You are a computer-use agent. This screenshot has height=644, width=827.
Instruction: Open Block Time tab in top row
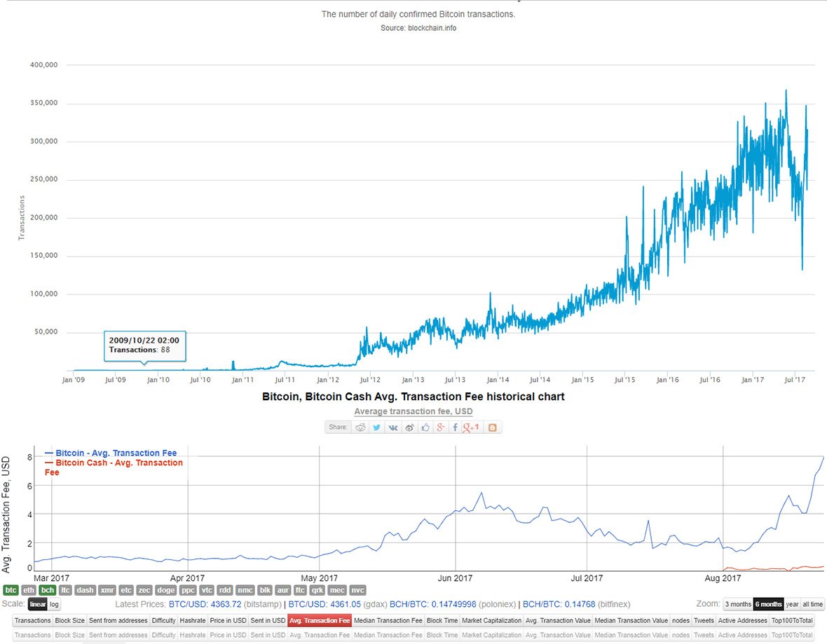442,621
